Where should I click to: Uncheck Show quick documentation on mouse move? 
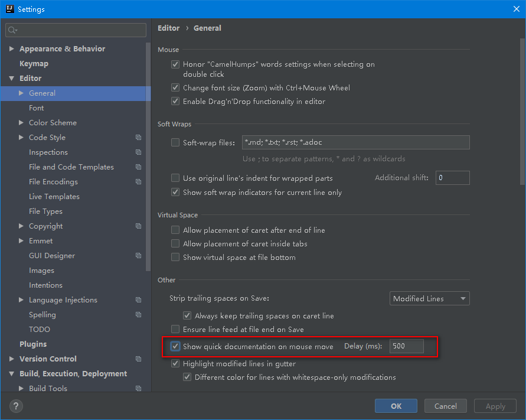(175, 346)
